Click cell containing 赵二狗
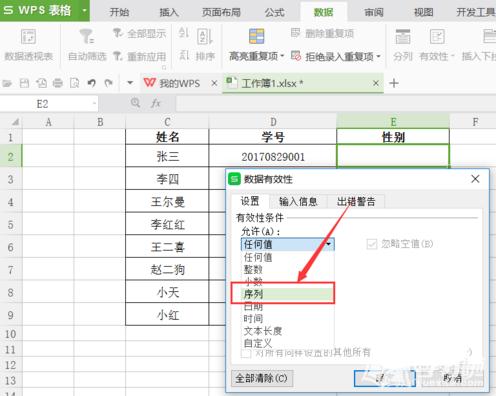 tap(167, 270)
